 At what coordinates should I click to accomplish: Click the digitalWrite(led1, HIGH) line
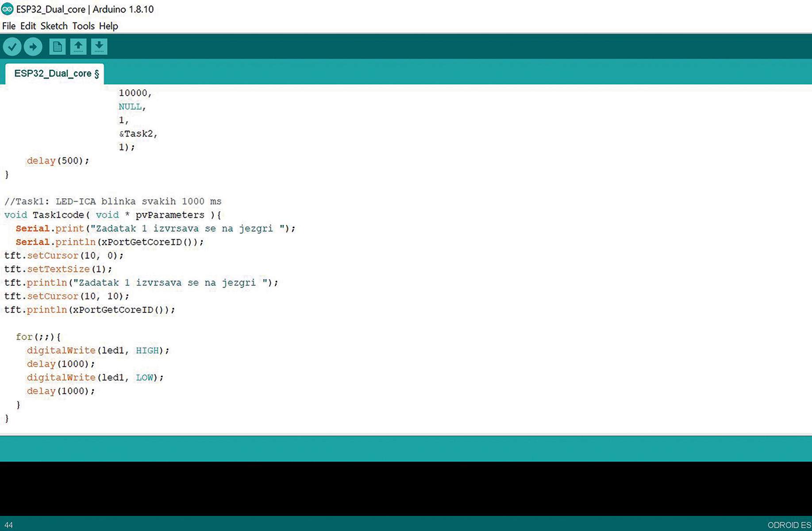tap(98, 350)
